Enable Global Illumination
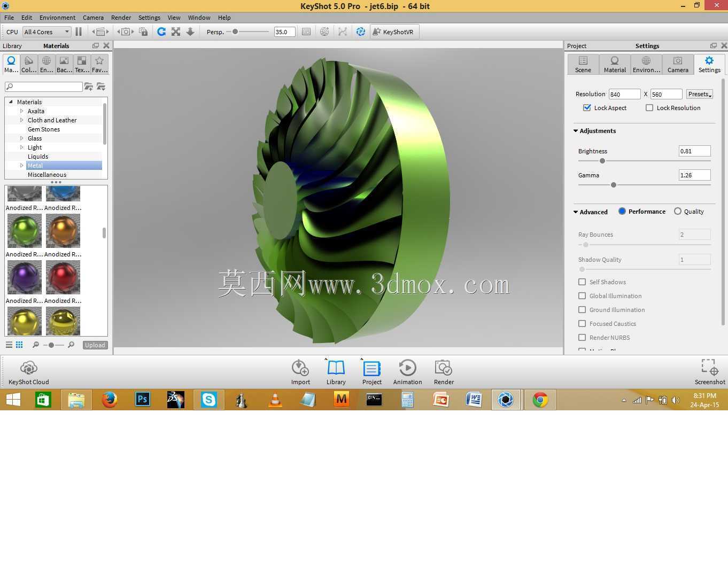Viewport: 728px width, 569px height. point(582,295)
